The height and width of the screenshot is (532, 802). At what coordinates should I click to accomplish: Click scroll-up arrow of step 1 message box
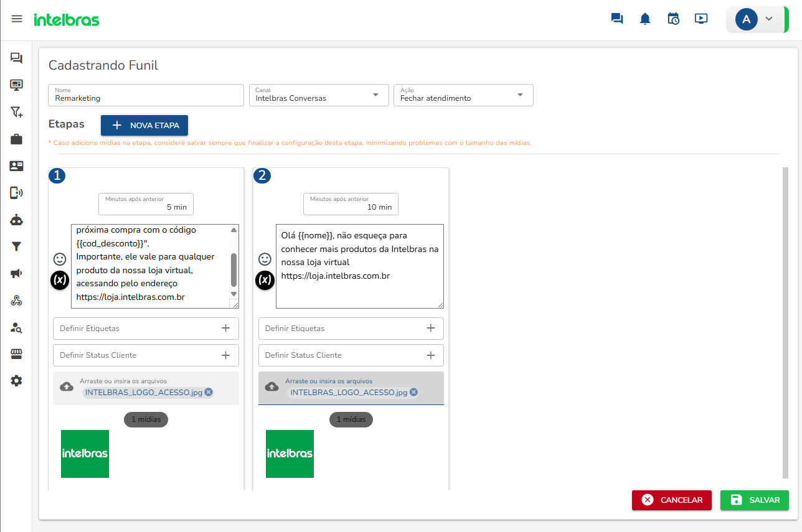(234, 230)
